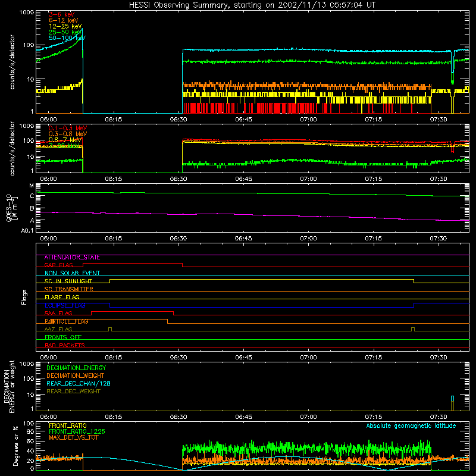Select the SAA_FLAG label

tap(58, 313)
